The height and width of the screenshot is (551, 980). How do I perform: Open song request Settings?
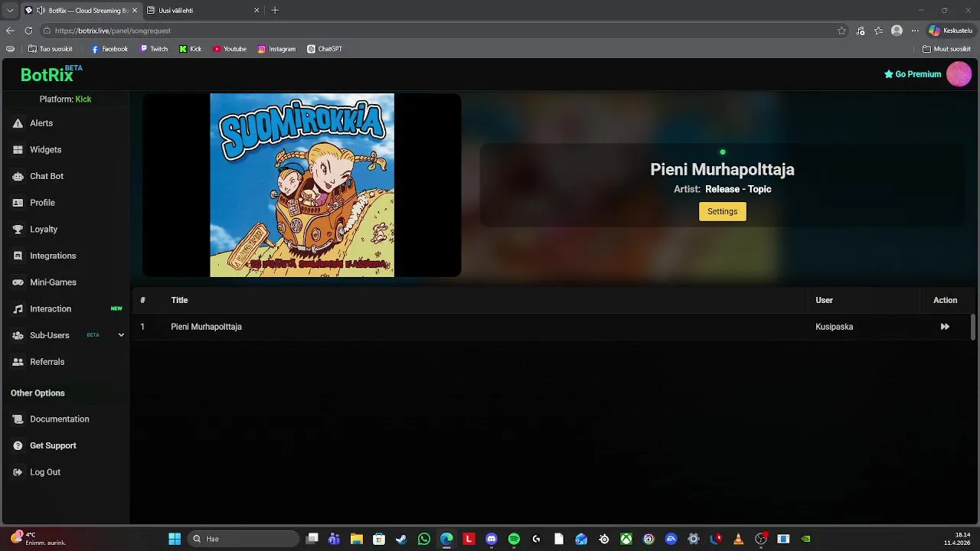point(722,212)
